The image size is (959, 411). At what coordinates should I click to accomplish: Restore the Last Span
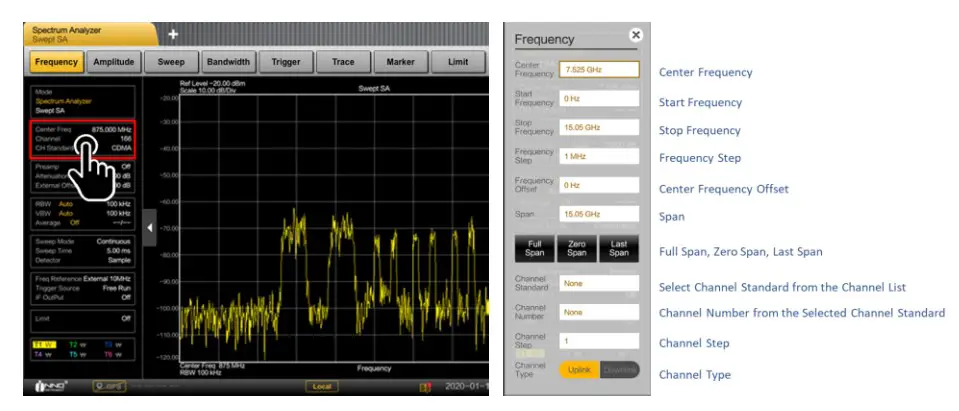click(619, 248)
